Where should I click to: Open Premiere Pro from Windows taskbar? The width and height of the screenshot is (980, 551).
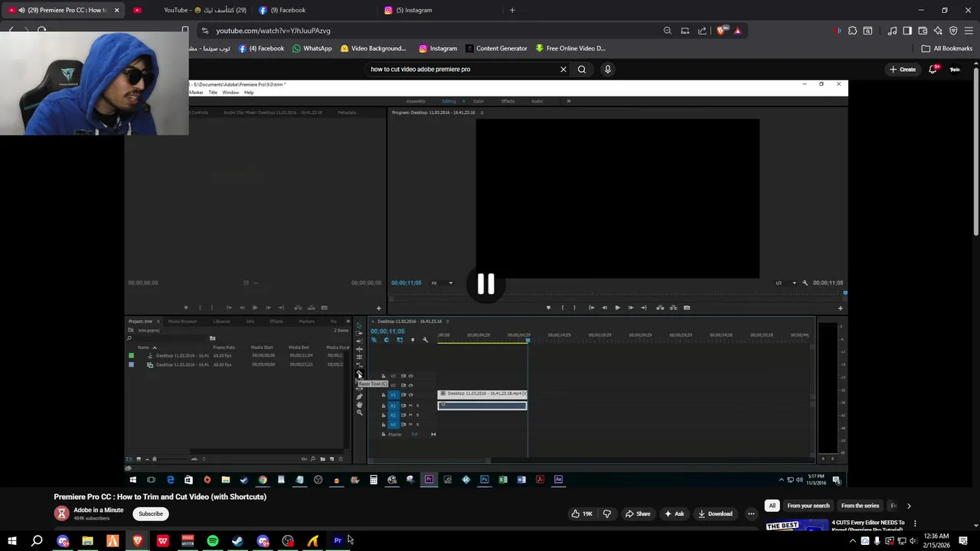click(x=338, y=541)
